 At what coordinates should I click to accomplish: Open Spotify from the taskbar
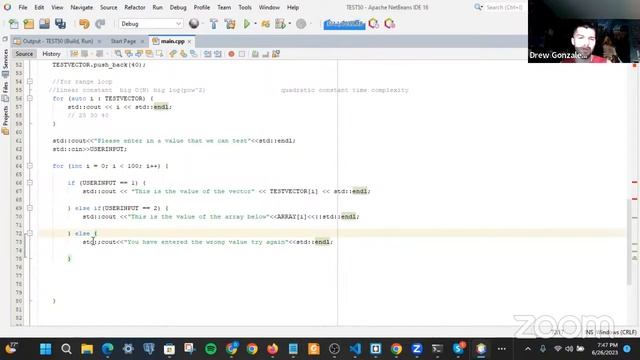pos(211,349)
